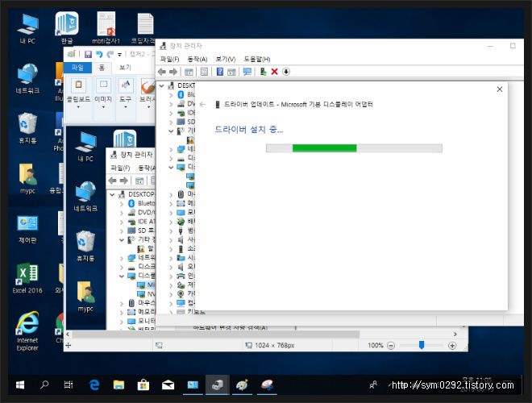532x403 pixels.
Task: Click the green Update driver toolbar icon
Action: (x=263, y=72)
